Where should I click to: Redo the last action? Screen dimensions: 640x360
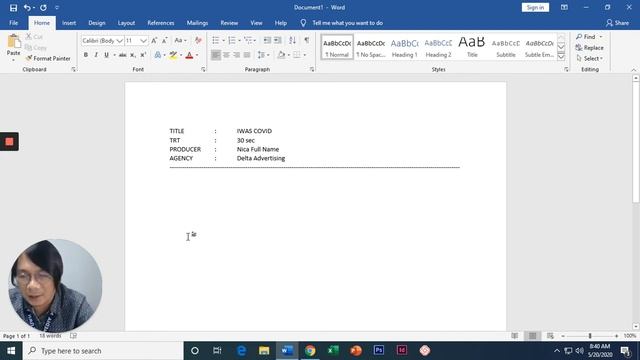[x=43, y=7]
